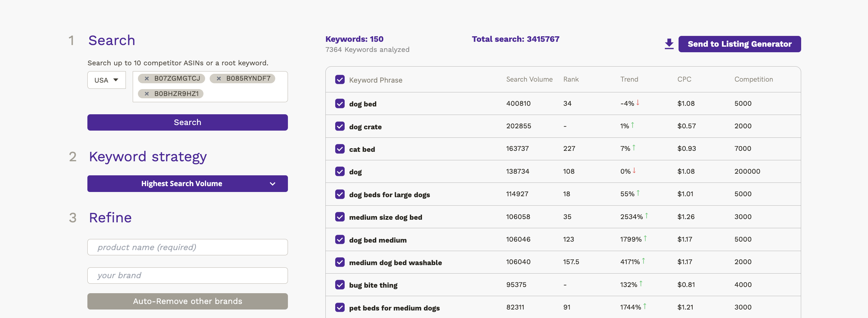Uncheck the 'cat bed' keyword row

click(340, 149)
